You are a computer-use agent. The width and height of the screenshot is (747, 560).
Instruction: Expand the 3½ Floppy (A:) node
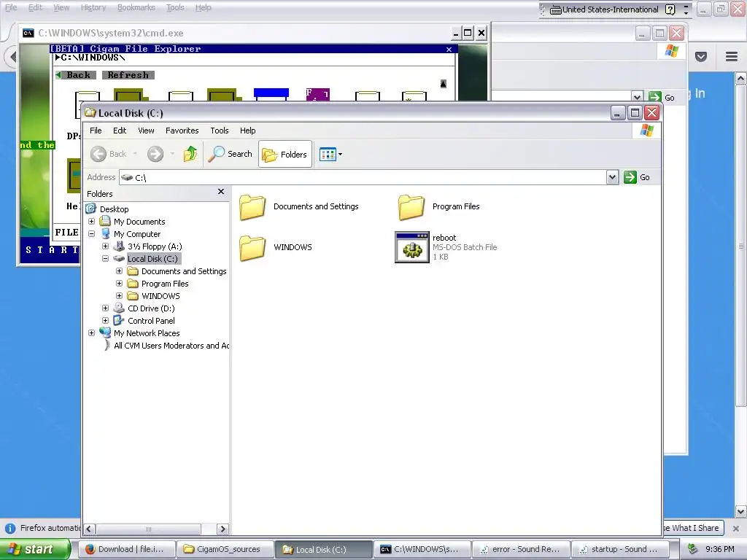click(105, 246)
